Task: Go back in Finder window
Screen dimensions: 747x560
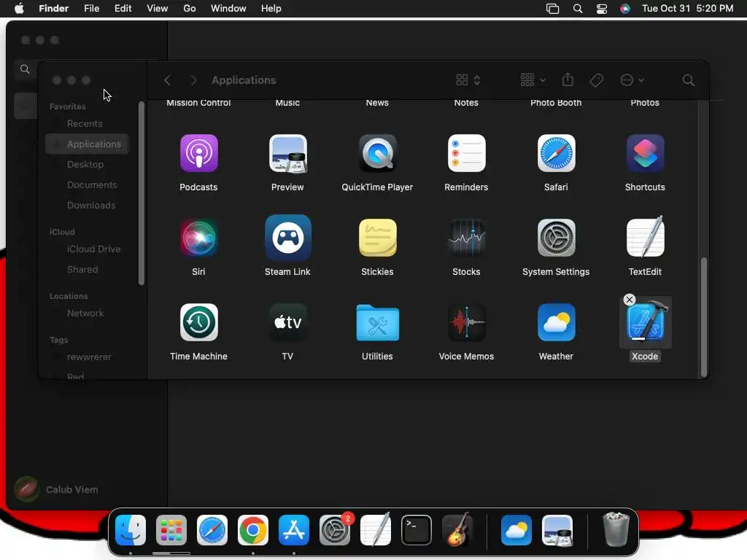Action: click(167, 80)
